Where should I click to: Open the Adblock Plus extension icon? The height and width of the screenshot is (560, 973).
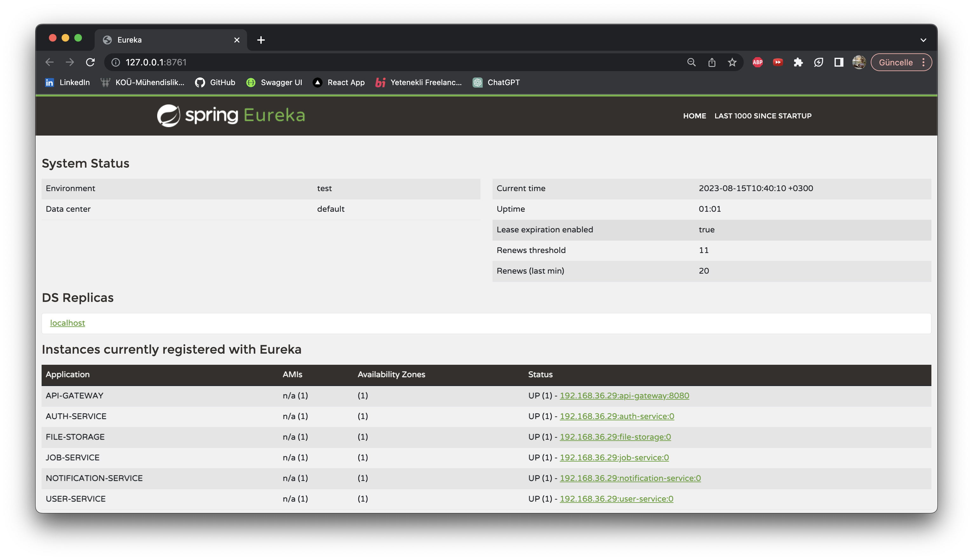[x=757, y=62]
